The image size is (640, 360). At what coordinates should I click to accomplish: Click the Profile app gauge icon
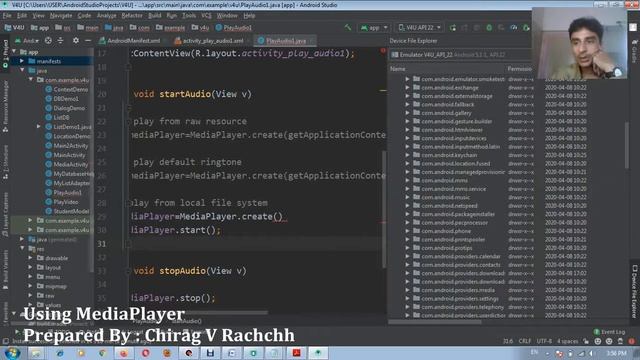pos(514,28)
